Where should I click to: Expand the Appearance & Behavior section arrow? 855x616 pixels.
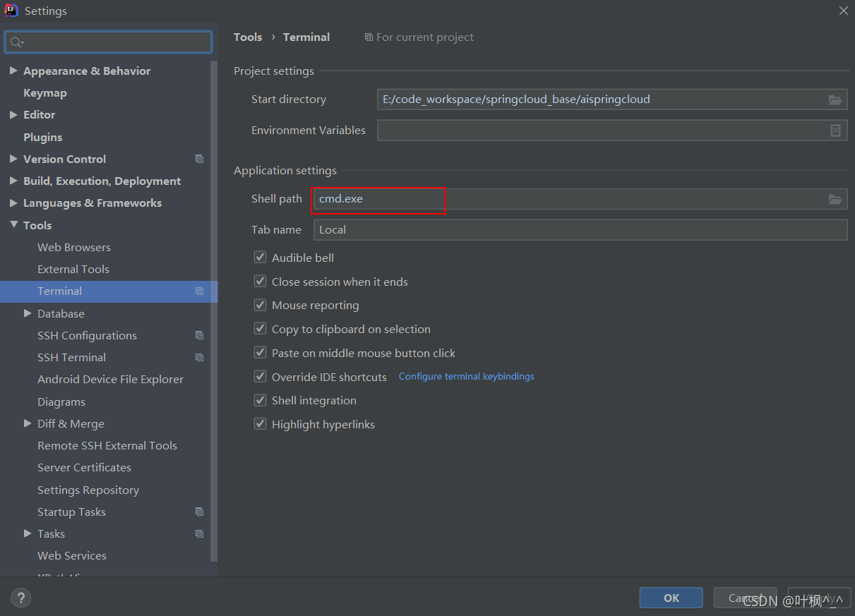[x=13, y=71]
